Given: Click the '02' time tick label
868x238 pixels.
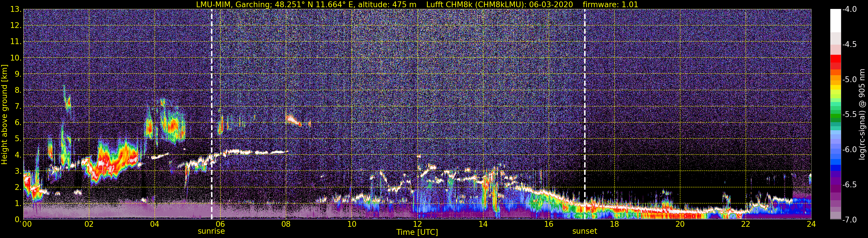Looking at the screenshot, I should point(89,224).
